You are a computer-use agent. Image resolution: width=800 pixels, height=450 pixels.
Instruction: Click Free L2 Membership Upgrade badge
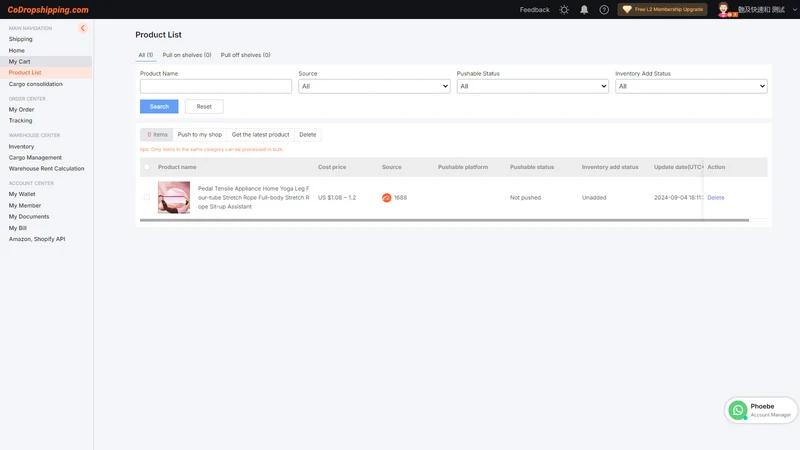point(662,9)
